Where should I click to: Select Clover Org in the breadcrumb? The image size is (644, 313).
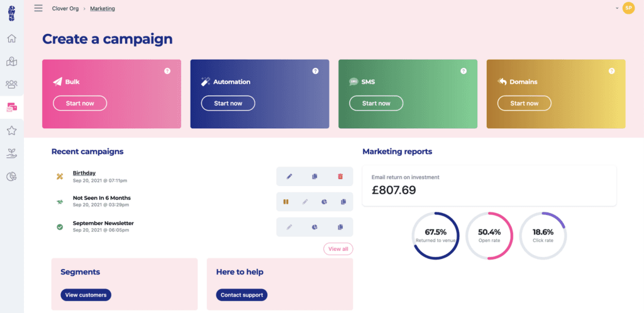coord(65,8)
